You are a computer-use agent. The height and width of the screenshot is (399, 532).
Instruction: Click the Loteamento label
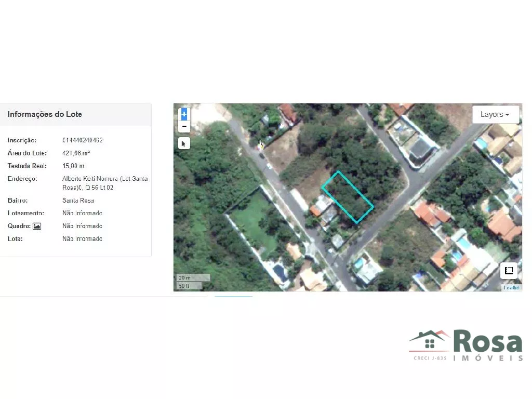click(x=26, y=213)
